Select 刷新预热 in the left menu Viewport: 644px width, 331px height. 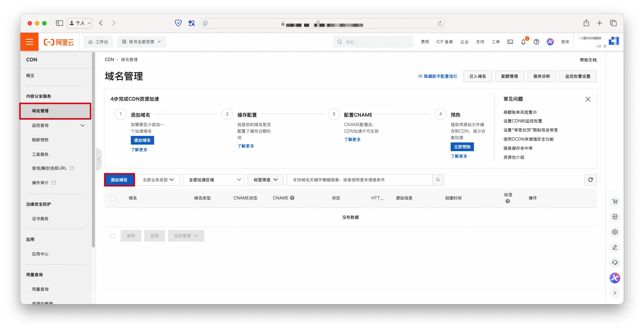[40, 140]
